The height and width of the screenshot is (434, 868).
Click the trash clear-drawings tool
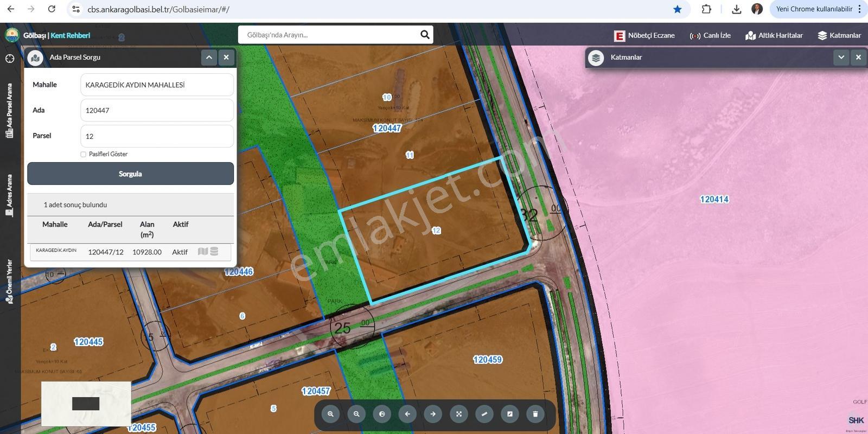coord(535,414)
